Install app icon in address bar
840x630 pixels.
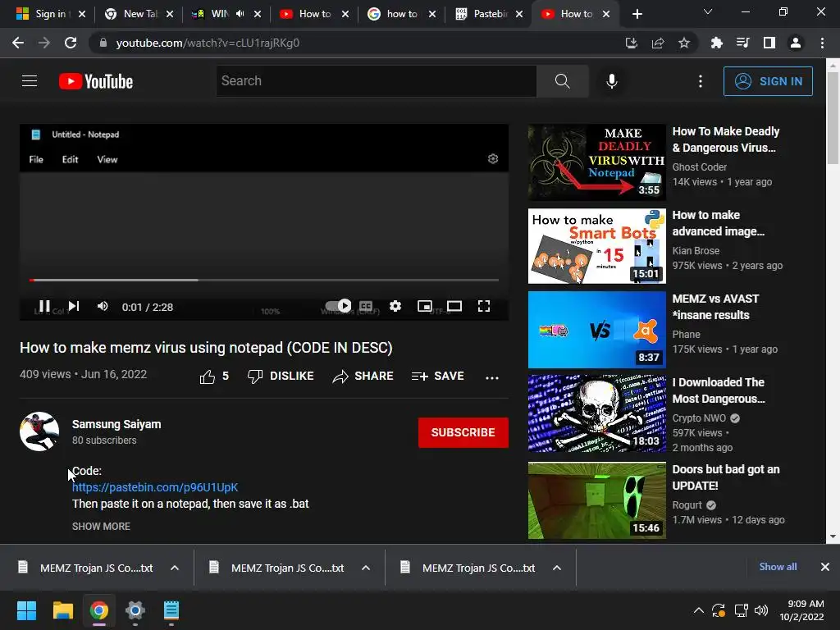(632, 43)
